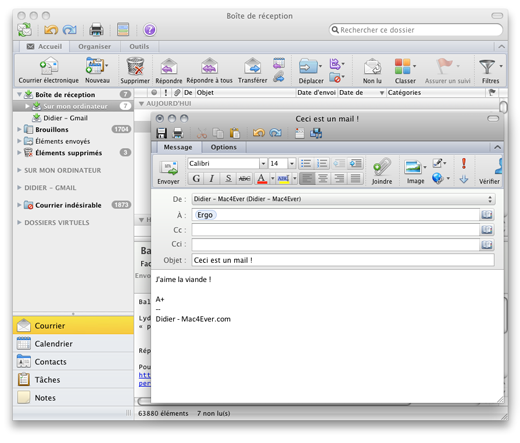
Task: Expand Éléments envoyés folder
Action: point(19,141)
